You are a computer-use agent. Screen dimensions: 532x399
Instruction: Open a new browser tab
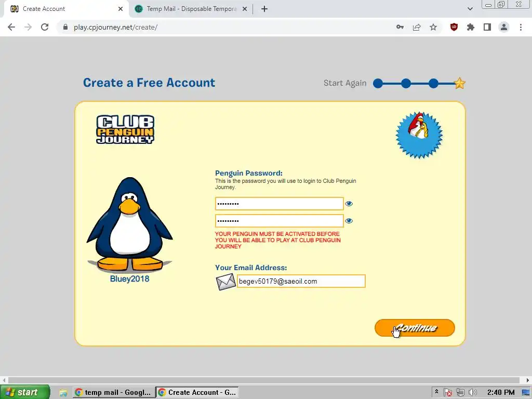pos(264,9)
